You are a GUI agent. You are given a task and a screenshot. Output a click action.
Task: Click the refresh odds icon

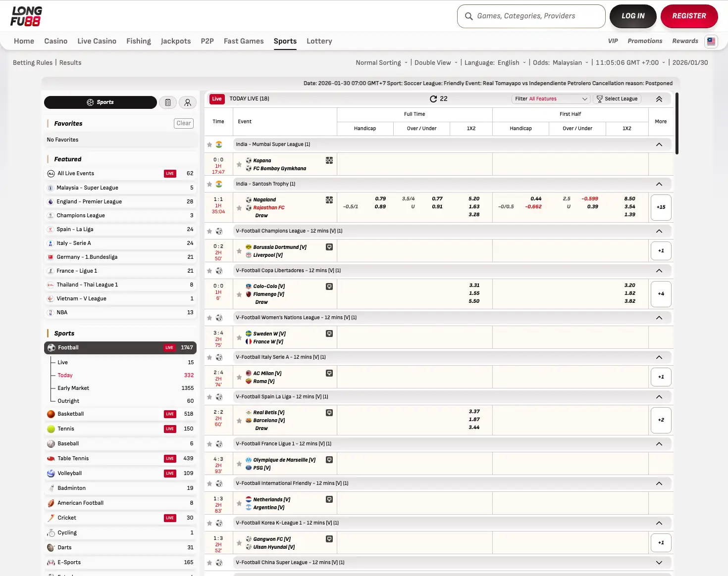[x=433, y=99]
